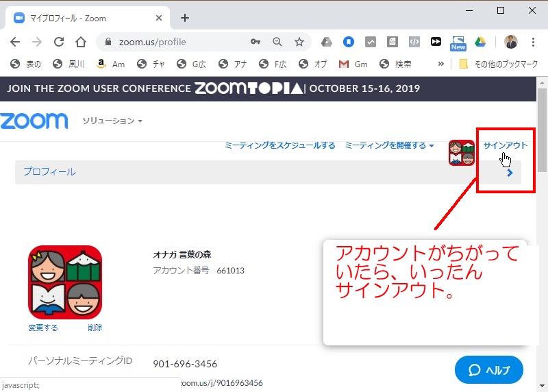Open その他のブックマーク folder
This screenshot has width=548, height=392.
499,64
